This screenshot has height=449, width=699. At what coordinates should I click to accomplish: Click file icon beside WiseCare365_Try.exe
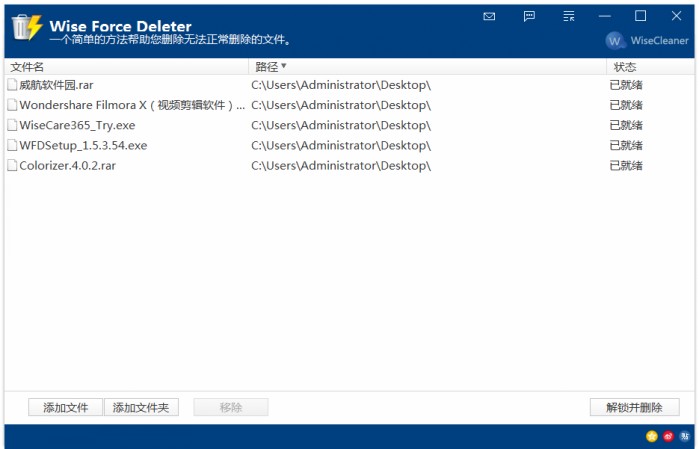pyautogui.click(x=12, y=125)
